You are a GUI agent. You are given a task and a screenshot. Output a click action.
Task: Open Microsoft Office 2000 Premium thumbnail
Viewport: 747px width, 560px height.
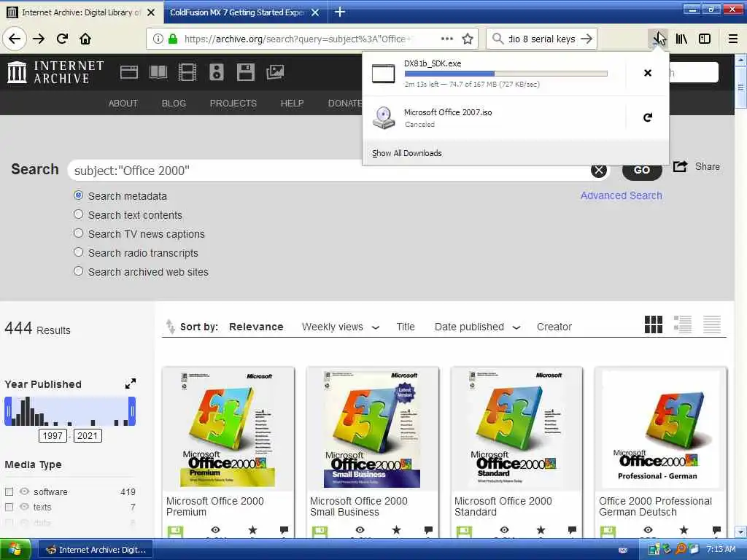coord(228,429)
